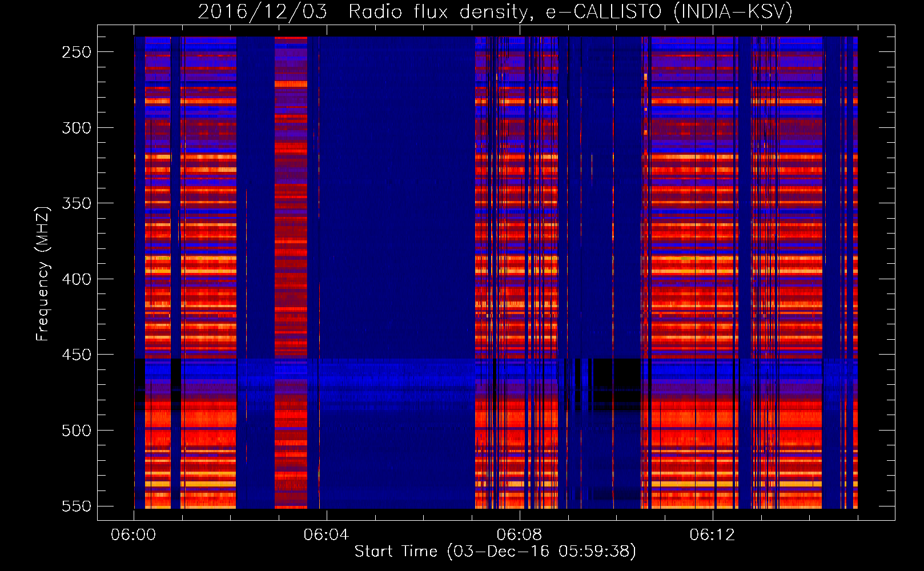Click the 06:00 time tick label

click(133, 535)
